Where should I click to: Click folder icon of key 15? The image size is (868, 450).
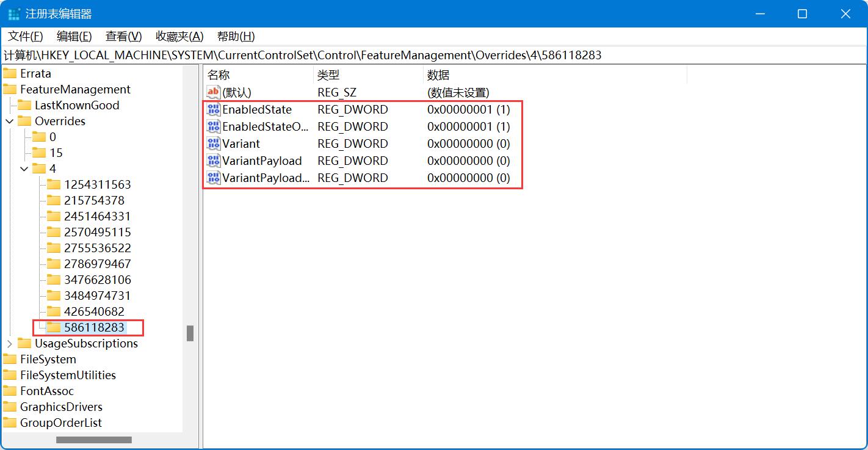click(x=39, y=153)
